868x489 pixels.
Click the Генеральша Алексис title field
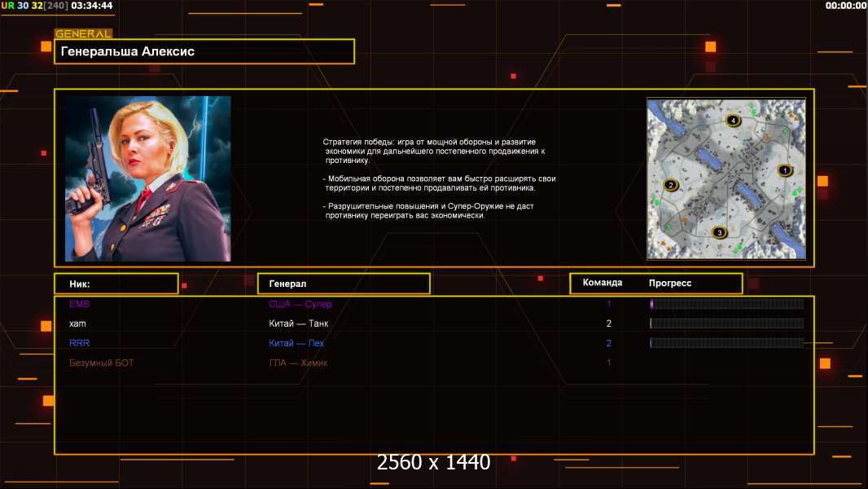click(204, 51)
